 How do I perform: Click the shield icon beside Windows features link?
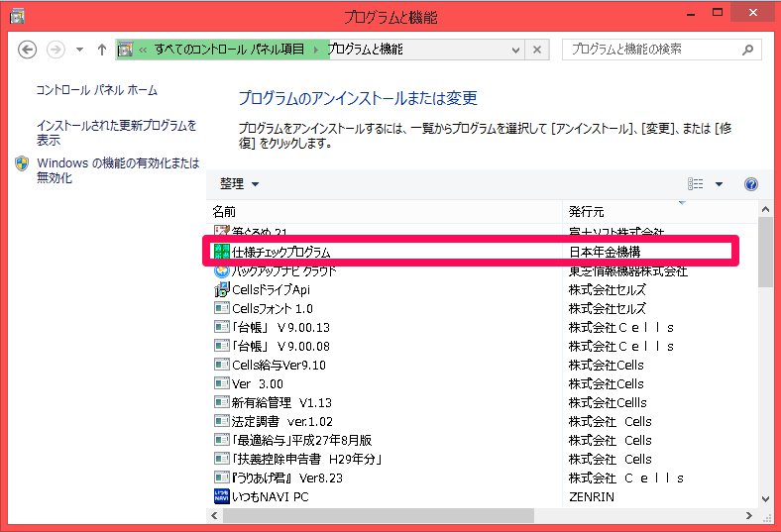point(22,163)
